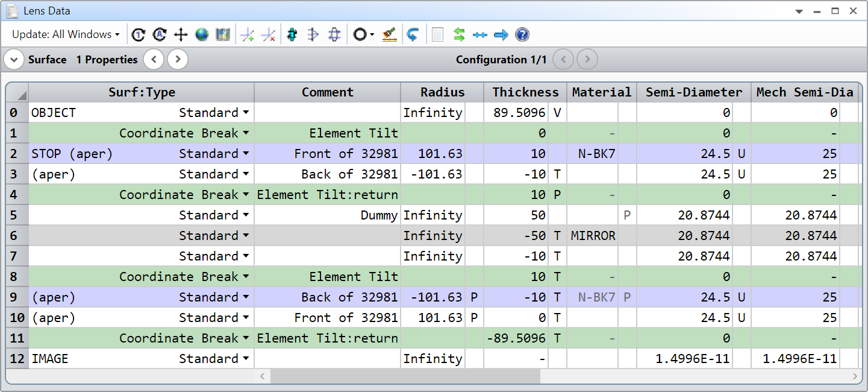This screenshot has height=392, width=868.
Task: Click the green swap arrows icon
Action: click(x=459, y=35)
